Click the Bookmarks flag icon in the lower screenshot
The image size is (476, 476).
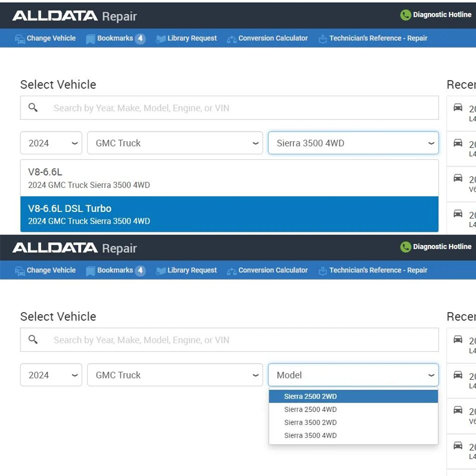coord(90,271)
